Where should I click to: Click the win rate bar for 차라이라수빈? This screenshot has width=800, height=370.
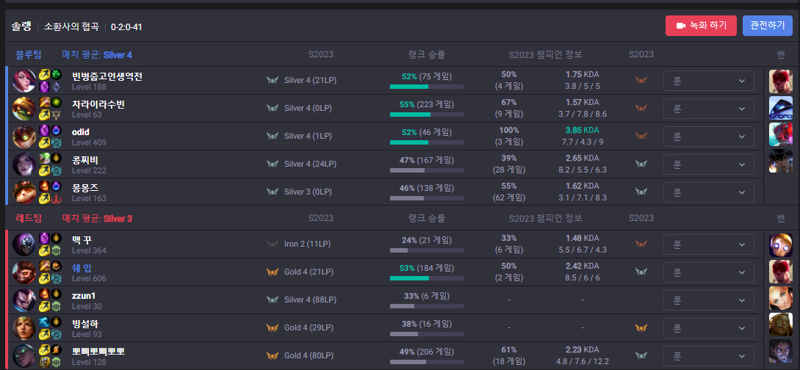[427, 115]
